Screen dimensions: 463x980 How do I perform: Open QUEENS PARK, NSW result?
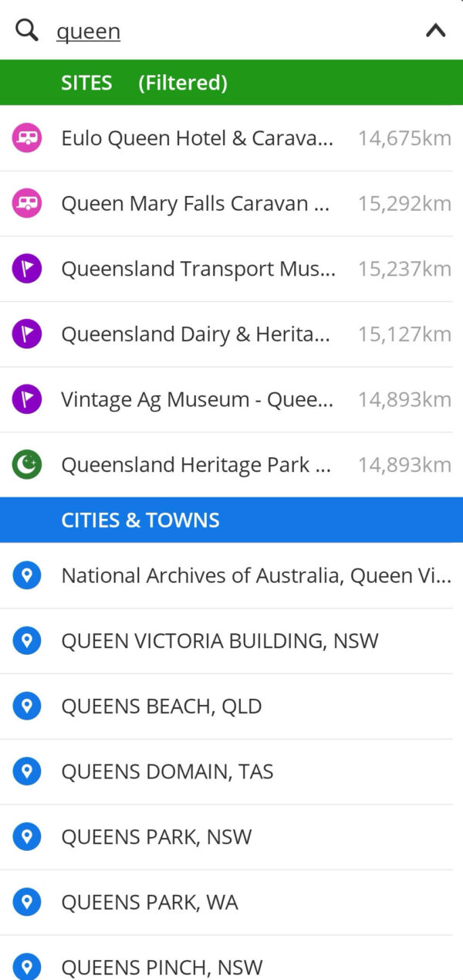tap(156, 836)
